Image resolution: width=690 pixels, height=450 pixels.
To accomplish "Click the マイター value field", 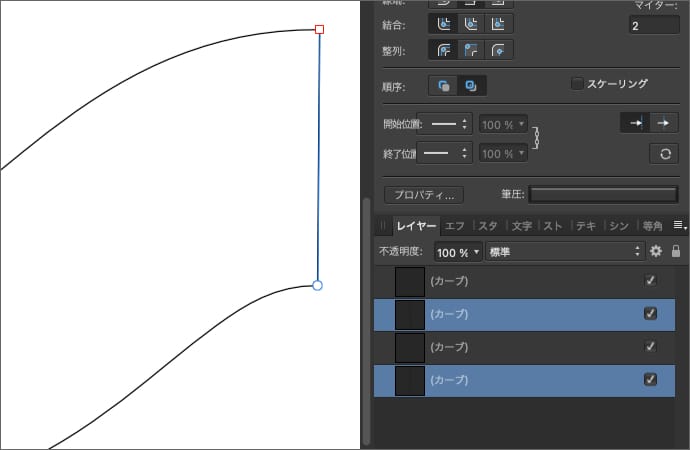I will tap(653, 25).
